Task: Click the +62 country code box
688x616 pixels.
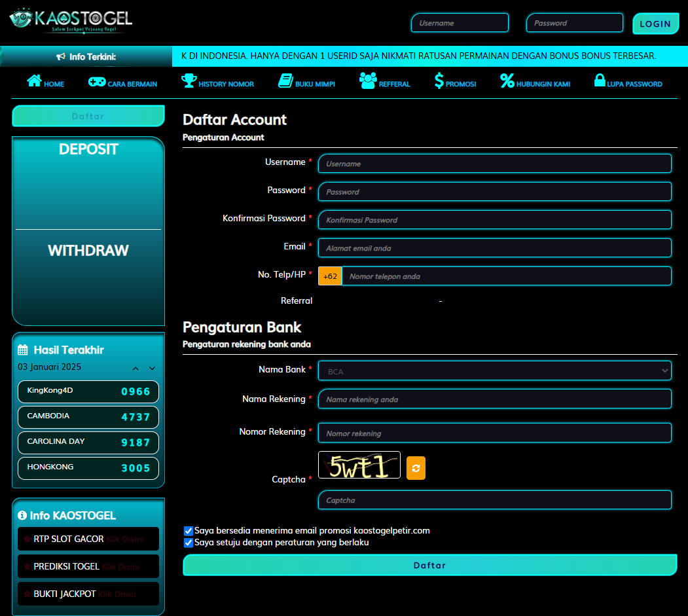Action: pyautogui.click(x=330, y=276)
